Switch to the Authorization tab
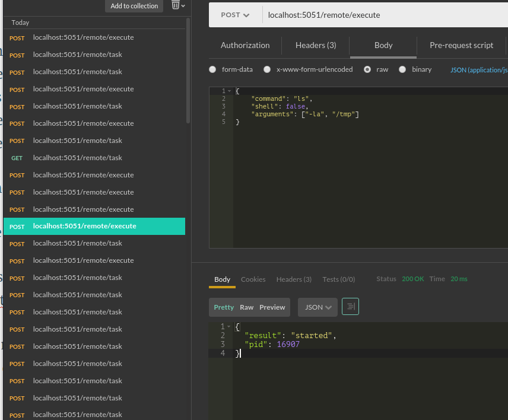This screenshot has height=420, width=508. pyautogui.click(x=245, y=45)
